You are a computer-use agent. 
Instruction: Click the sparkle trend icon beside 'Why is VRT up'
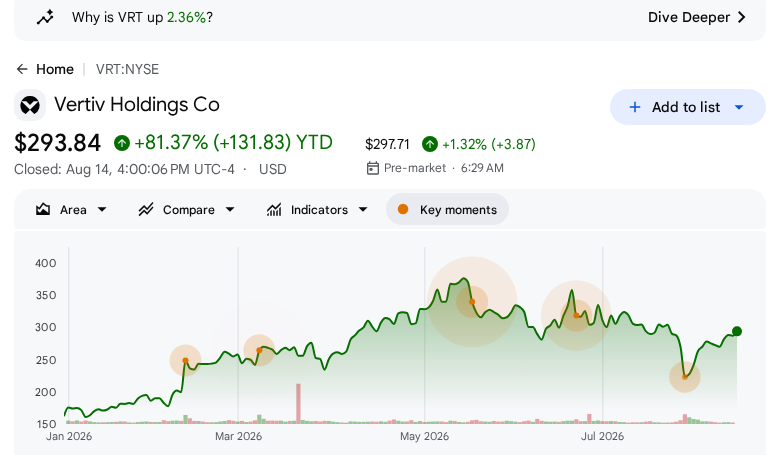(45, 17)
